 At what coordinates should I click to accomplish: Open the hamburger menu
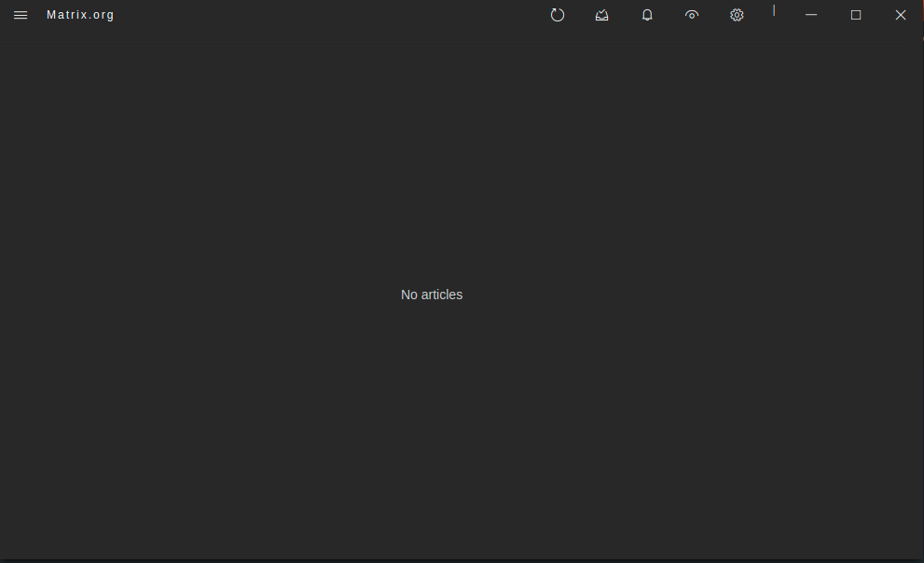click(x=21, y=15)
